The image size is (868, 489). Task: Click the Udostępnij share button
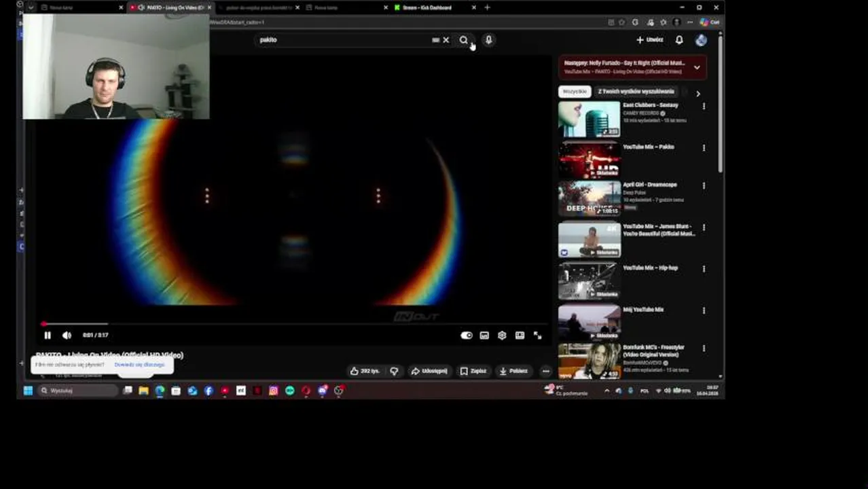tap(429, 372)
